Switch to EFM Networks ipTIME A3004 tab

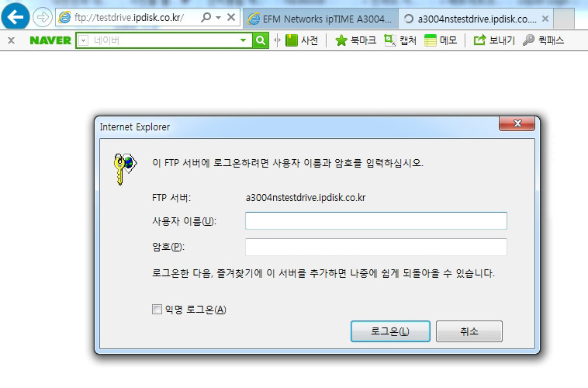coord(321,19)
